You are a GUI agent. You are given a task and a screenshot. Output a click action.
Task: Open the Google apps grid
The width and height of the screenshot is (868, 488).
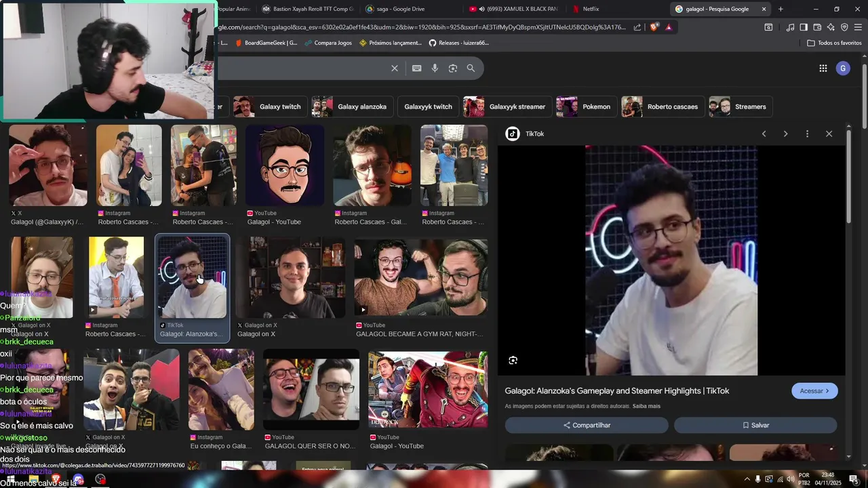[x=823, y=68]
